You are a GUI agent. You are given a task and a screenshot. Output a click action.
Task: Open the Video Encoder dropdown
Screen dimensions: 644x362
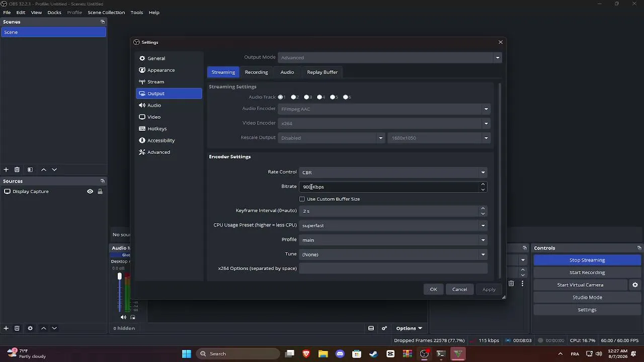(x=384, y=123)
